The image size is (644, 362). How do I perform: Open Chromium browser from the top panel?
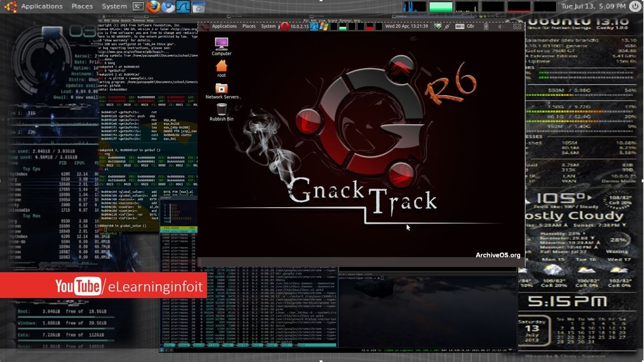169,7
